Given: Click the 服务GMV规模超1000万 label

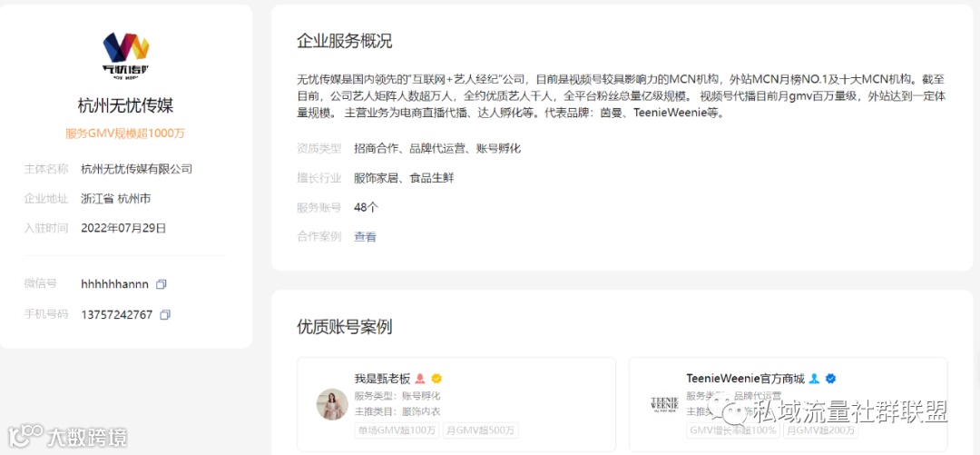Looking at the screenshot, I should [x=125, y=134].
